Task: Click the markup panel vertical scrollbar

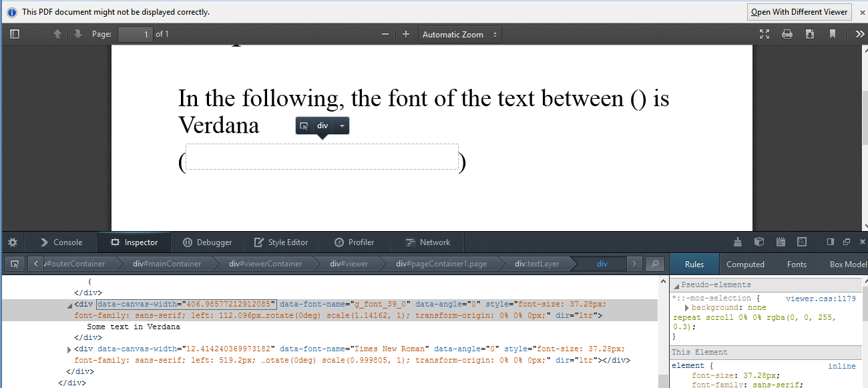Action: click(x=663, y=381)
